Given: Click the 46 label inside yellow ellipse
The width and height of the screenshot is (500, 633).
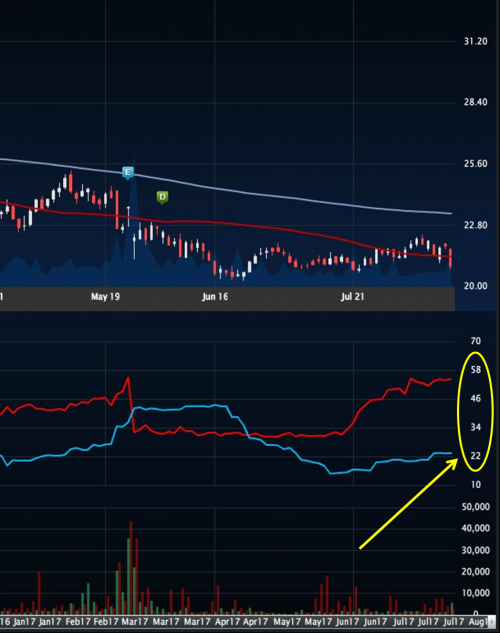Looking at the screenshot, I should (476, 398).
